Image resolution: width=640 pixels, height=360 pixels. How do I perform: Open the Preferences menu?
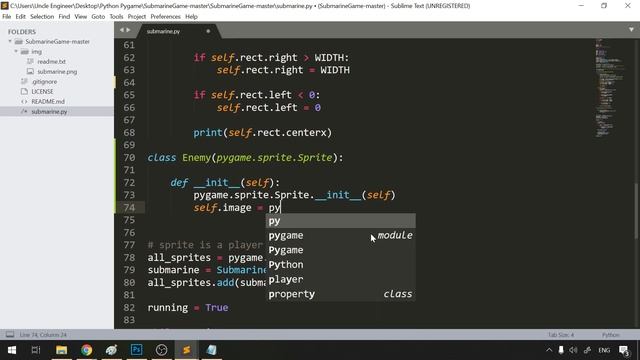[x=165, y=17]
